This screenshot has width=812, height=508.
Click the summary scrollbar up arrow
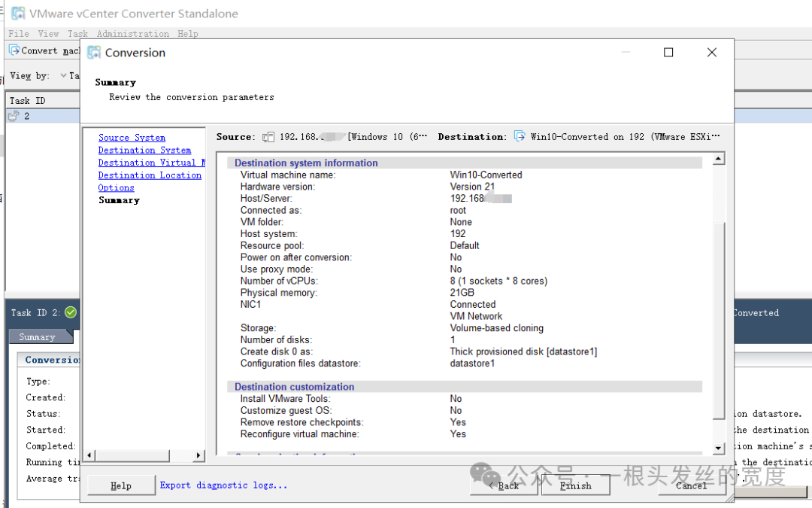pos(718,159)
